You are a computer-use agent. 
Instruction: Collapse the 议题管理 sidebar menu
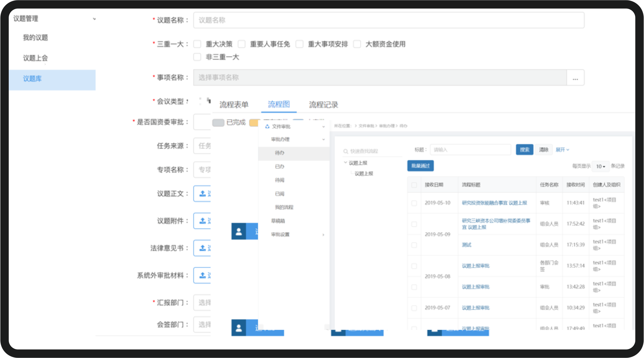coord(94,19)
